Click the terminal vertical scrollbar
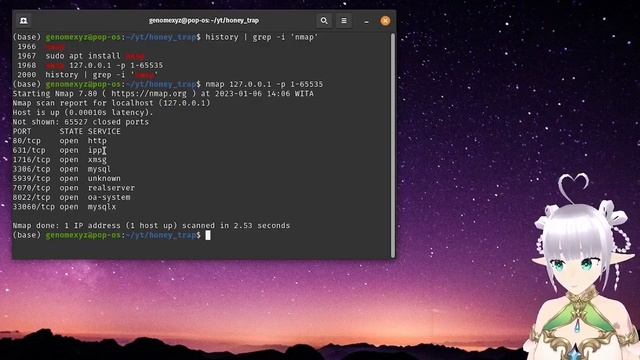640x360 pixels. [393, 145]
